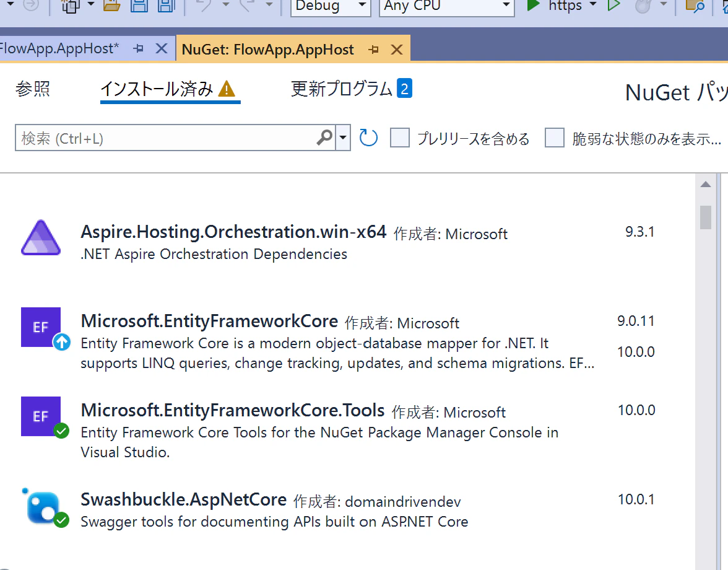Switch to the FlowApp.AppHost* document tab

(59, 48)
